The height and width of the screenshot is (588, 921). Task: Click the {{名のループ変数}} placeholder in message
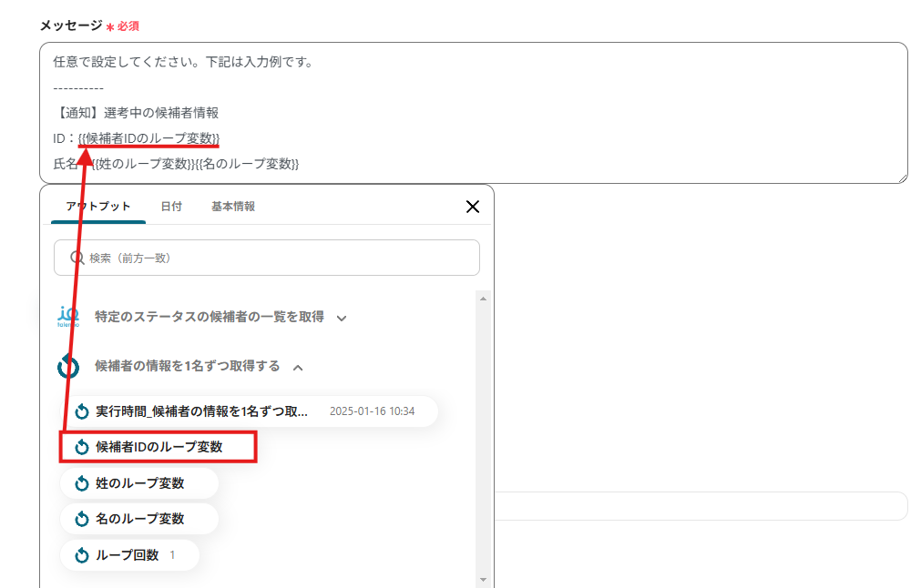247,164
